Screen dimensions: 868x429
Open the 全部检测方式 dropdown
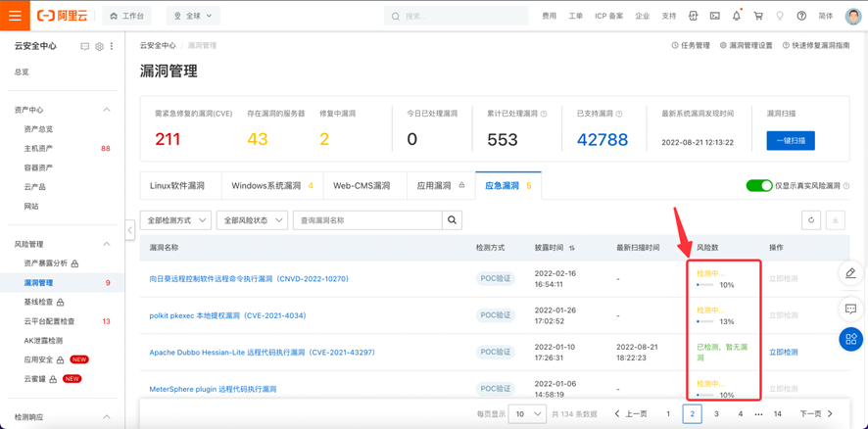(175, 219)
